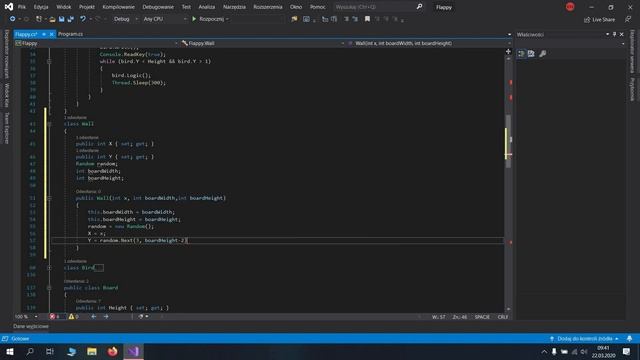Toggle the bookmark toolbar icon
Image resolution: width=640 pixels, height=360 pixels.
tap(367, 19)
